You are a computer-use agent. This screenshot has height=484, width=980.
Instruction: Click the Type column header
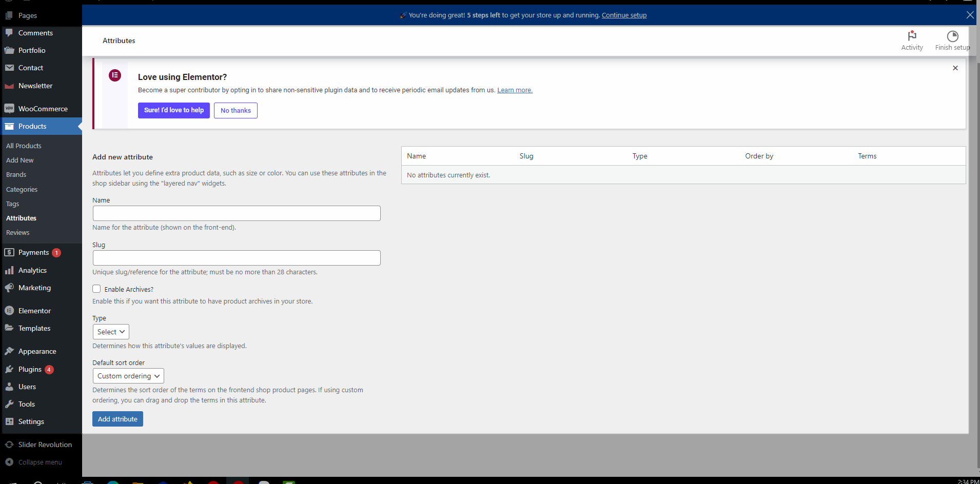pyautogui.click(x=640, y=156)
